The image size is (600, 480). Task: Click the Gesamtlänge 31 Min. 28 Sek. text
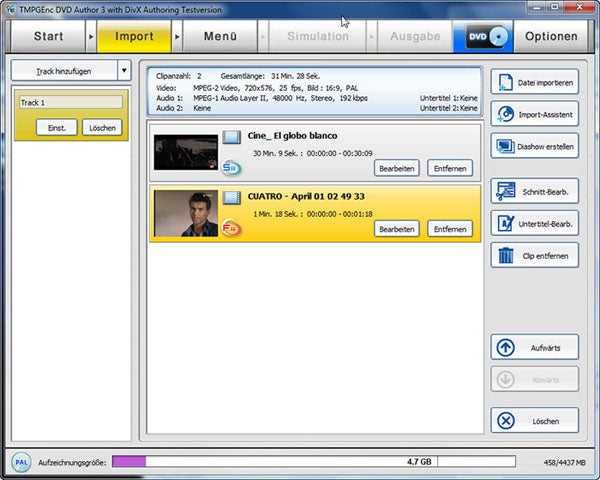[x=270, y=76]
